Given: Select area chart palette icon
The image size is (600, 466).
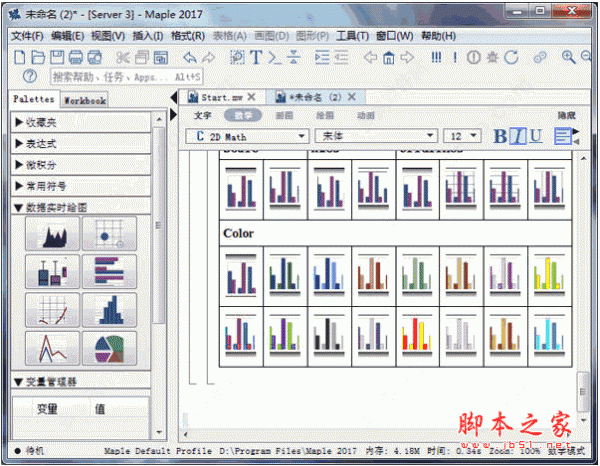Looking at the screenshot, I should [x=52, y=234].
